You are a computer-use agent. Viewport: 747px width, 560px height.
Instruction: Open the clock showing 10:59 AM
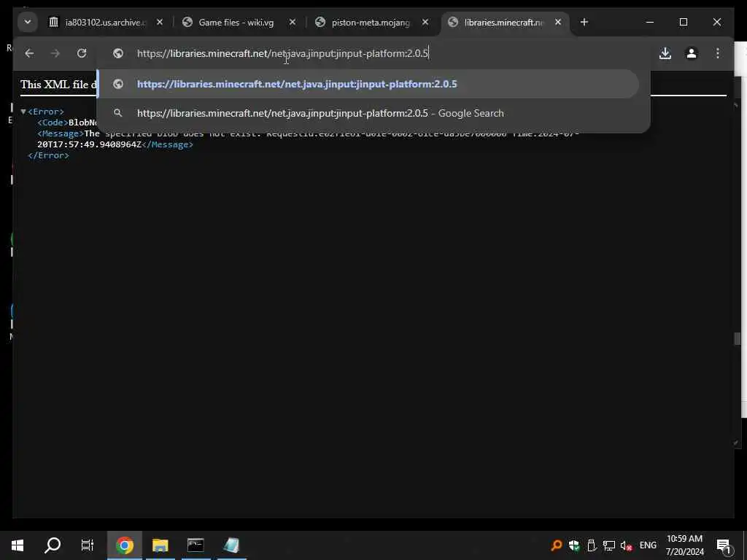[x=684, y=545]
